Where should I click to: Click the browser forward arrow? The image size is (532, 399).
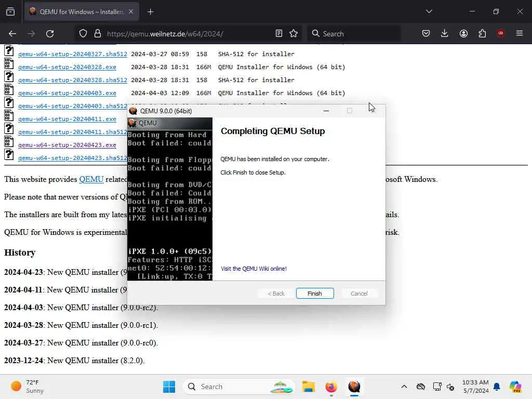pos(31,34)
